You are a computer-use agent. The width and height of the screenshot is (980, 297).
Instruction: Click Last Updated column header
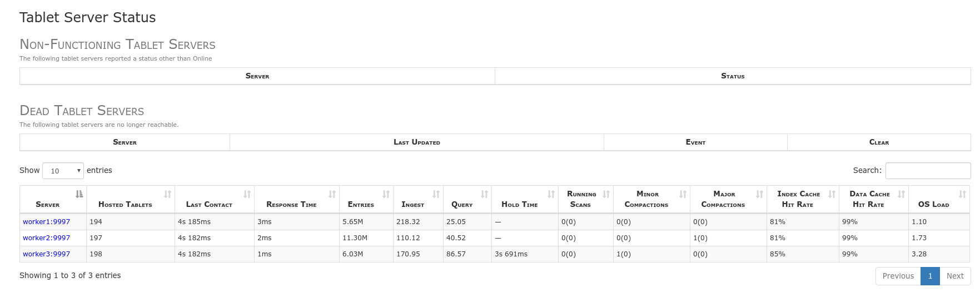[x=417, y=142]
